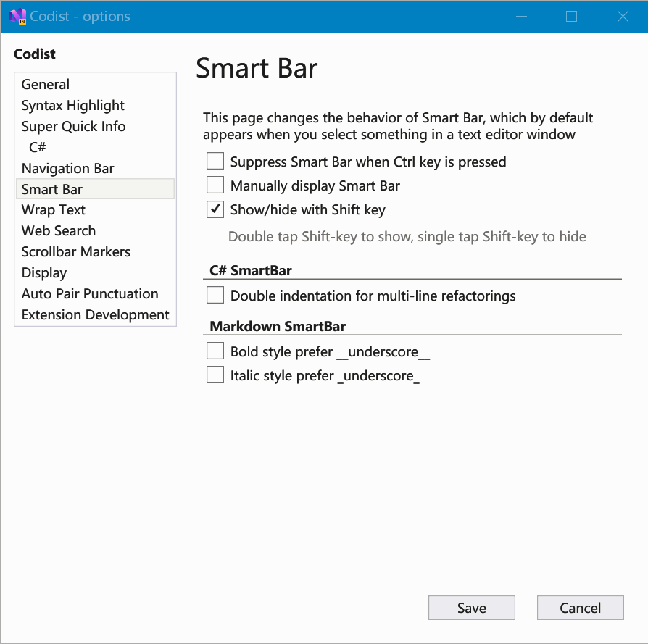The height and width of the screenshot is (644, 648).
Task: Click the Double tap Shift-key hint text
Action: click(407, 237)
